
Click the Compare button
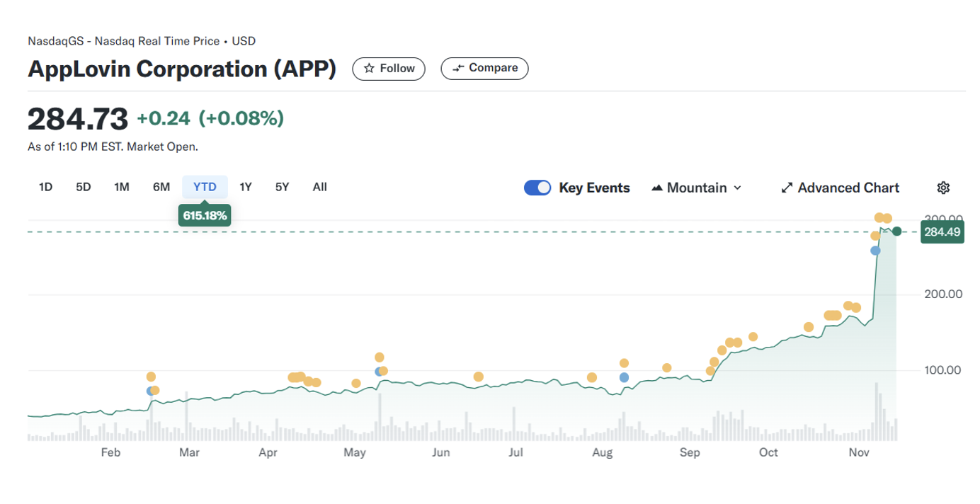[x=485, y=69]
